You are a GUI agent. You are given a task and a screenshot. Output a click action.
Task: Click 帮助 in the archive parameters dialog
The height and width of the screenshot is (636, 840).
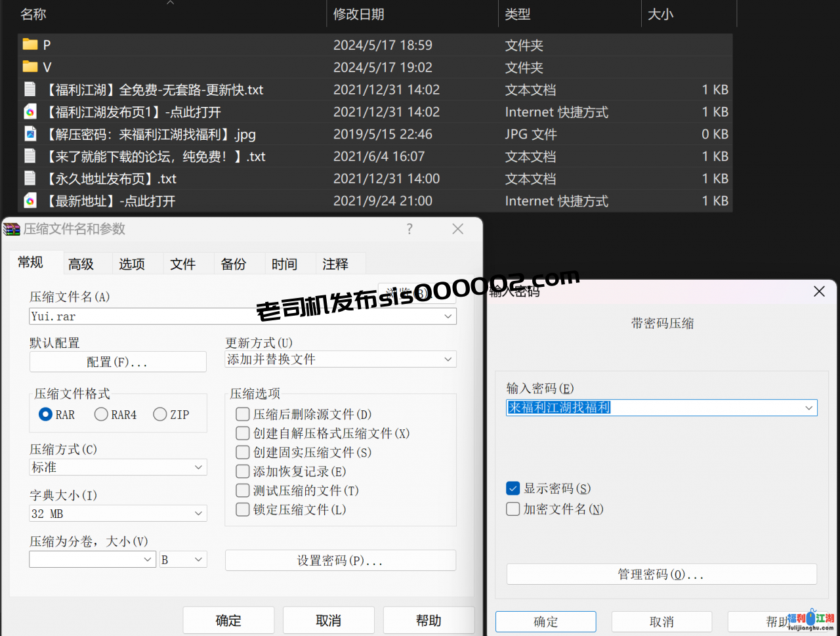pos(429,620)
